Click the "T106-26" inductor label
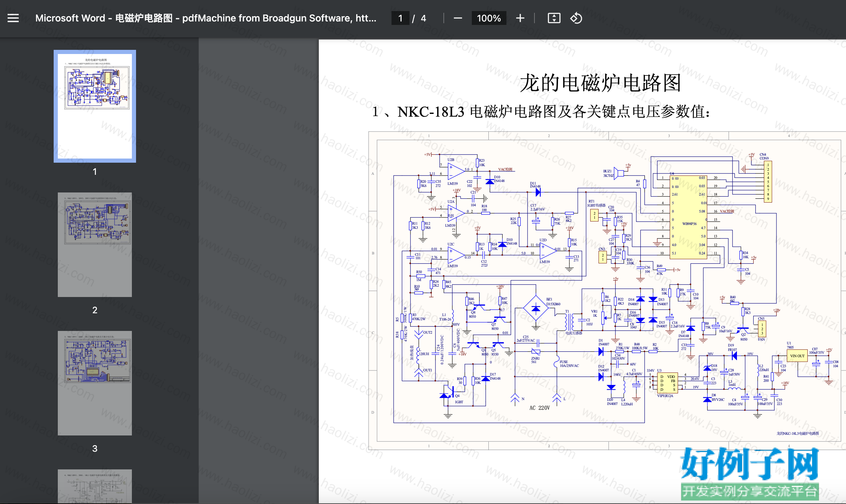The height and width of the screenshot is (504, 846). tap(445, 319)
